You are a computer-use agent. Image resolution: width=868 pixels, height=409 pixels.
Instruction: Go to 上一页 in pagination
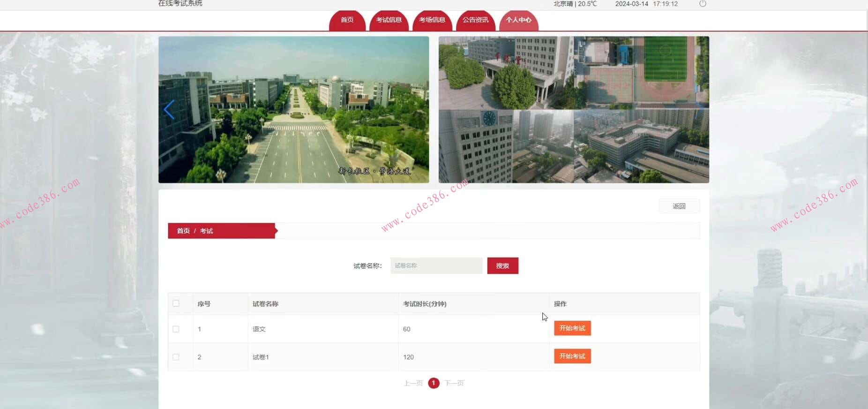point(413,383)
